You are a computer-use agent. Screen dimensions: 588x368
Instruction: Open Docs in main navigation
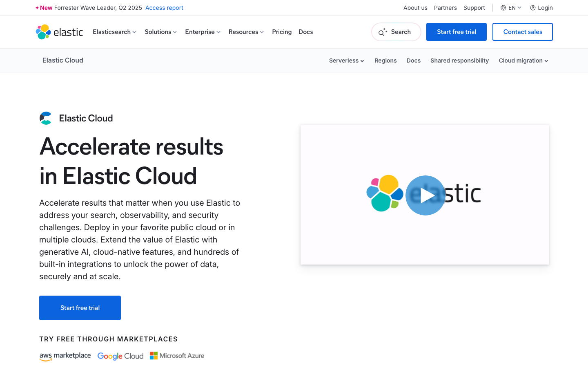point(305,32)
